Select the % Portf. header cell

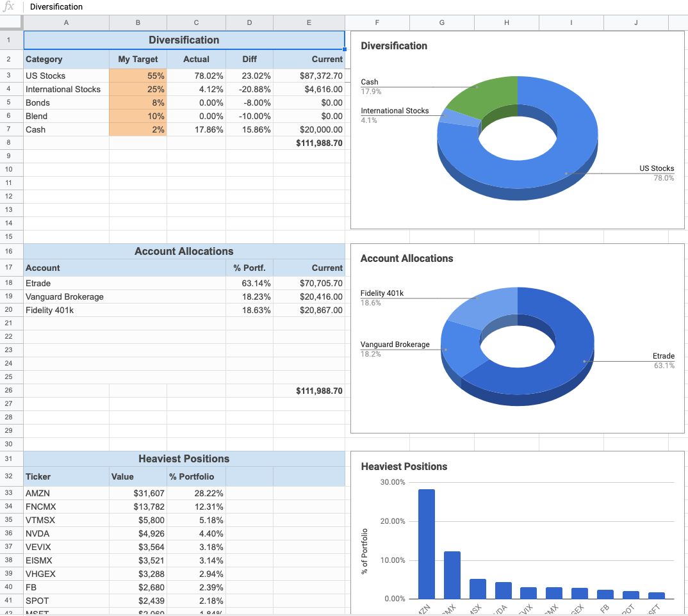[x=249, y=268]
